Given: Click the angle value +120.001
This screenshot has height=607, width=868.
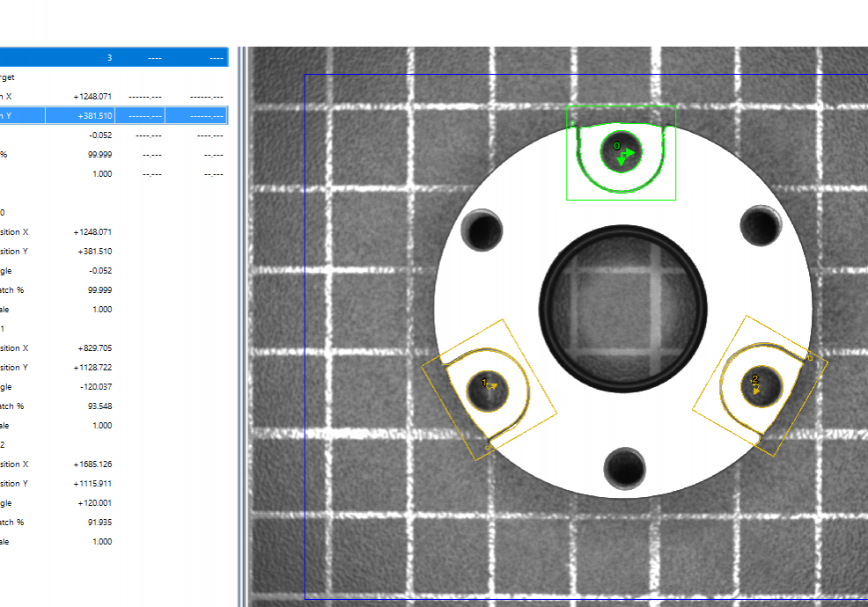Looking at the screenshot, I should (x=94, y=503).
